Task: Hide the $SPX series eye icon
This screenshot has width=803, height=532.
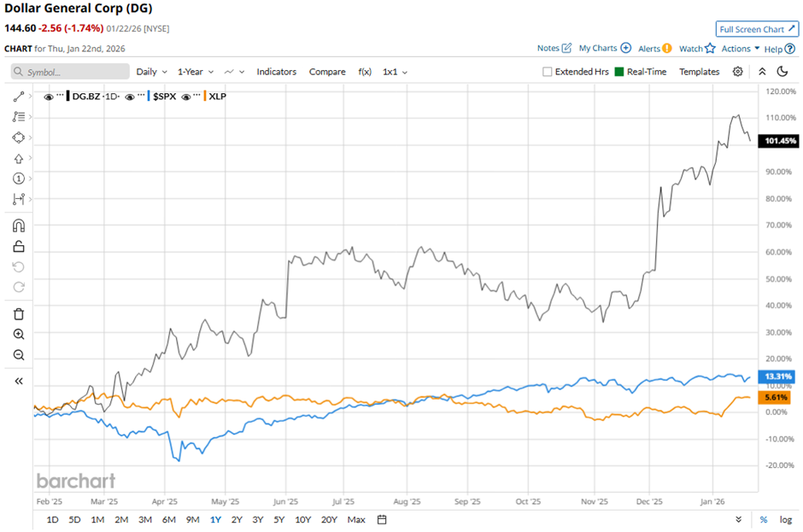Action: click(x=130, y=96)
